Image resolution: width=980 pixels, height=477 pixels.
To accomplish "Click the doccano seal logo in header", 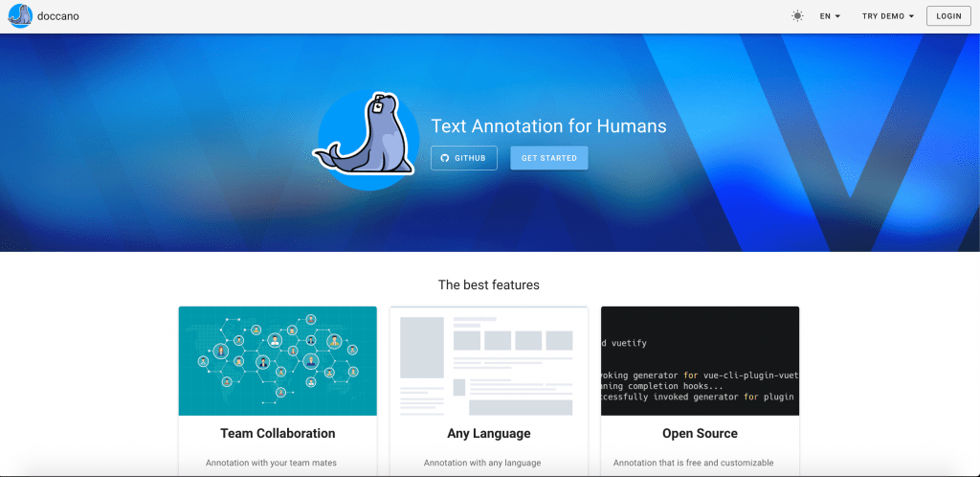I will (x=20, y=16).
